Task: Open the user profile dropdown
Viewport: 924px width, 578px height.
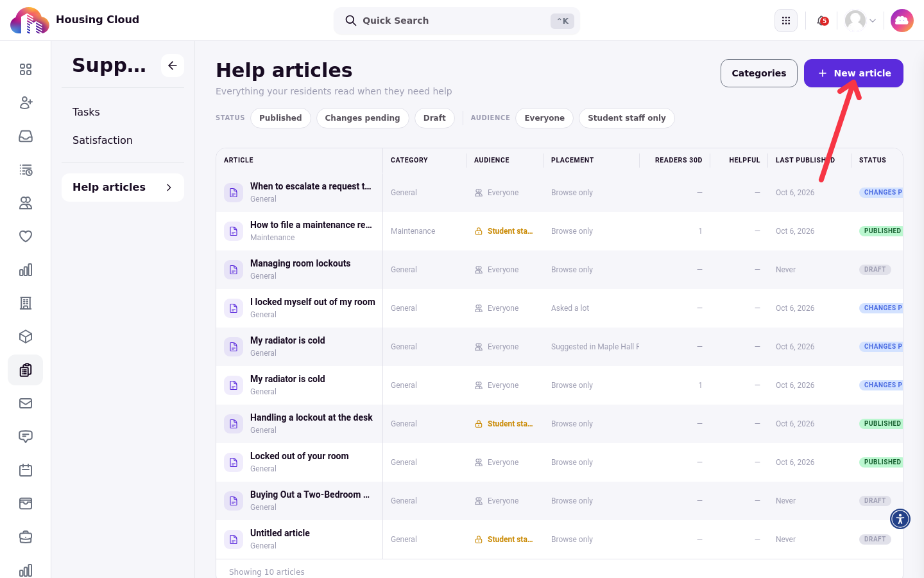Action: tap(860, 21)
